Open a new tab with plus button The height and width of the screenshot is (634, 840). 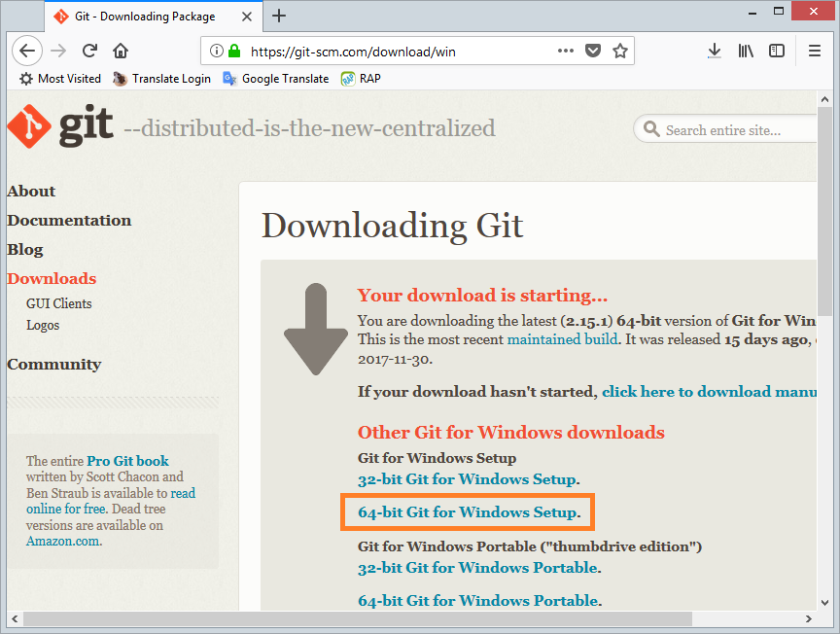click(279, 17)
